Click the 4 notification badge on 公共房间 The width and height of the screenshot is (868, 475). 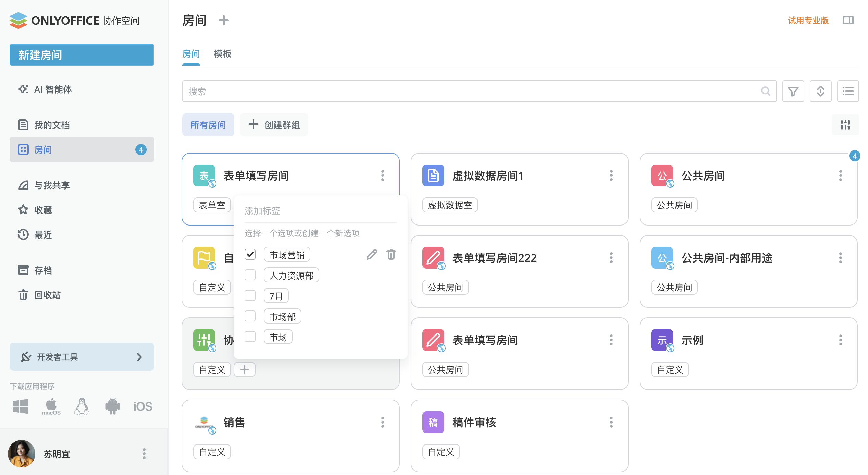point(855,156)
